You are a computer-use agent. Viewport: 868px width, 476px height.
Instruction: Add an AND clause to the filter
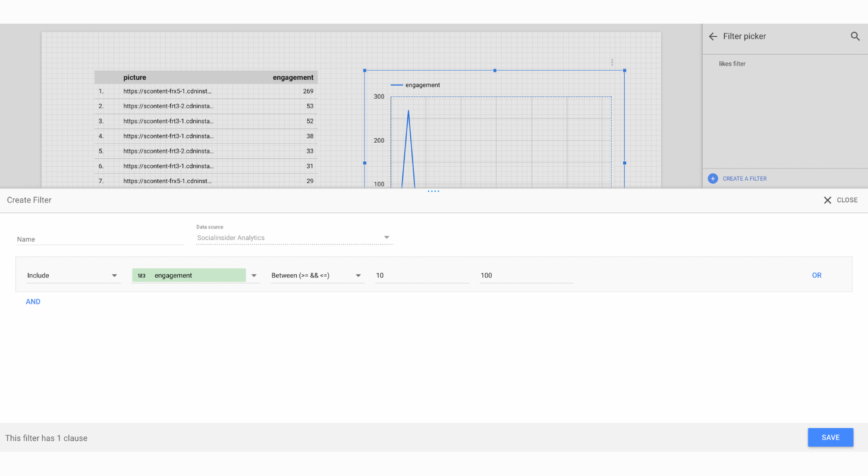(x=33, y=302)
